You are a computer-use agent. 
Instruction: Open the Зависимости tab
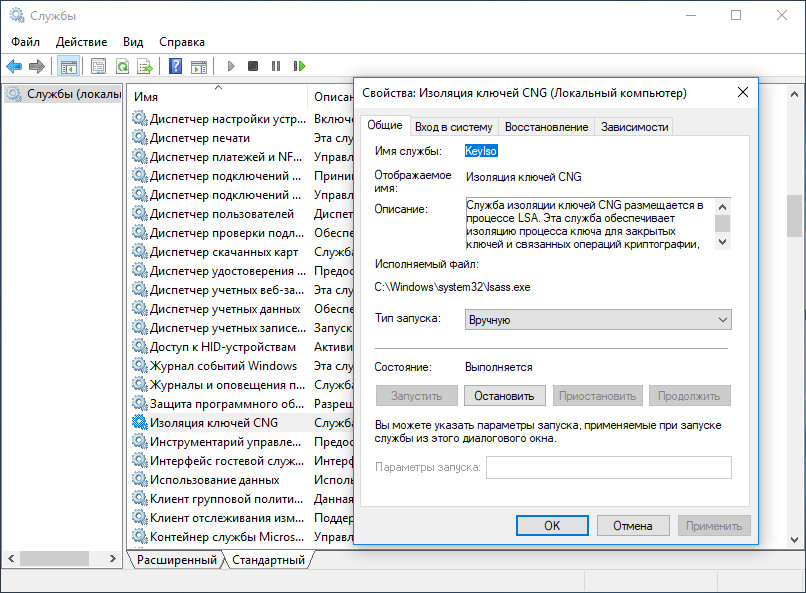634,127
